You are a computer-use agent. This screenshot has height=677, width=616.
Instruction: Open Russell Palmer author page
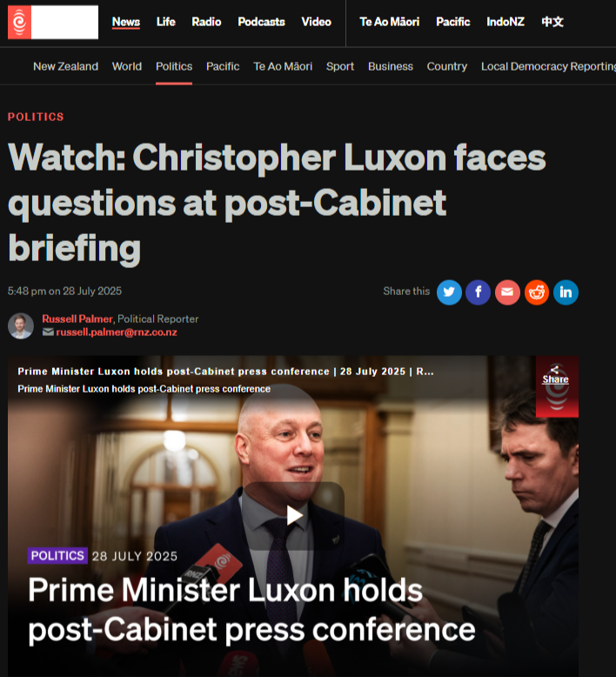click(77, 318)
